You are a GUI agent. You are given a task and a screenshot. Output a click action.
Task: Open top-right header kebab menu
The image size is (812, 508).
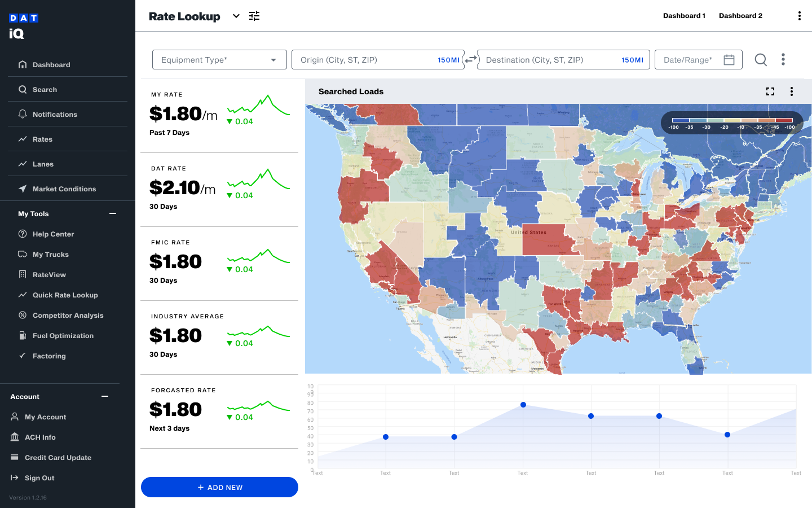799,16
